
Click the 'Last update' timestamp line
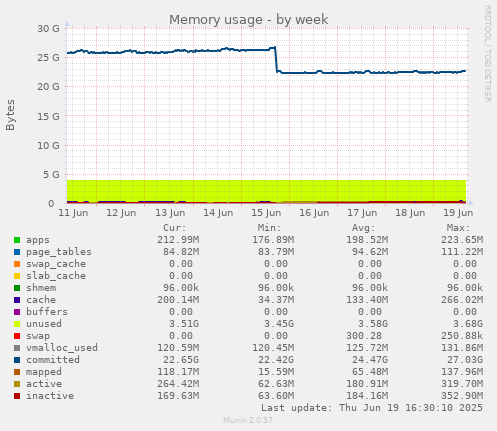(372, 408)
